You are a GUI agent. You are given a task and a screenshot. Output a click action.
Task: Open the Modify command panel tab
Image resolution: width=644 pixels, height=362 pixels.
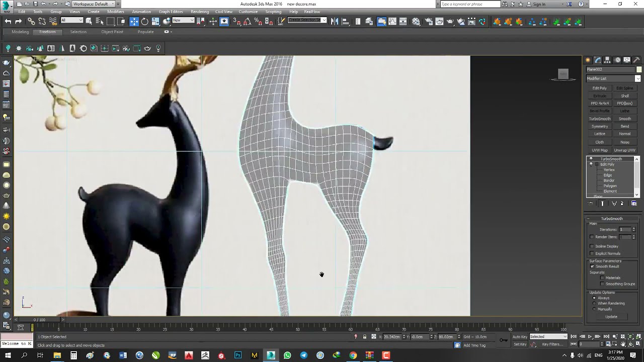point(598,60)
